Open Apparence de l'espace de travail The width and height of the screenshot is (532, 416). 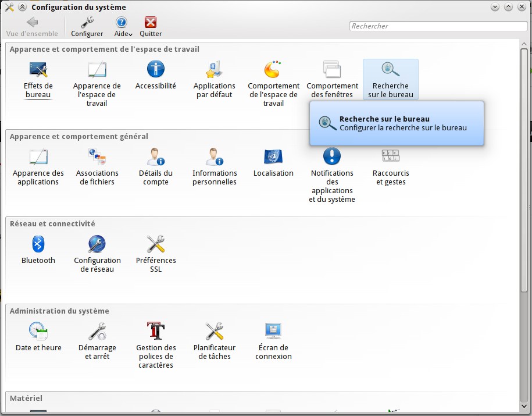[97, 84]
